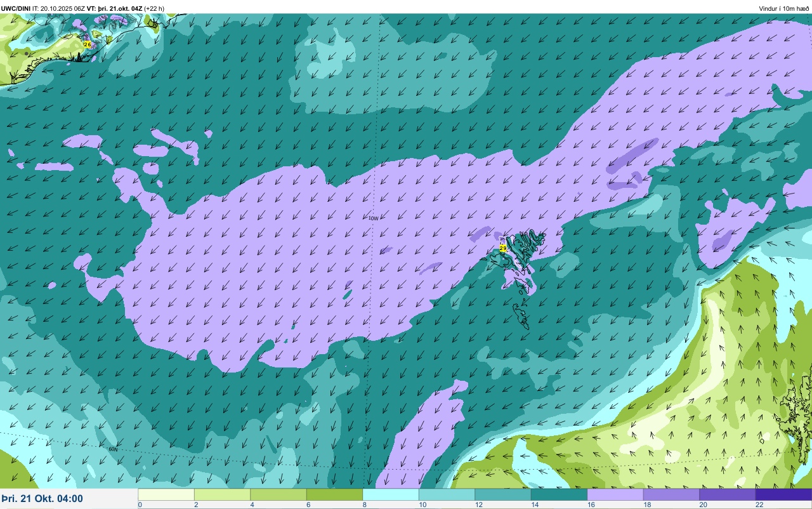812x509 pixels.
Task: Click the legend scale value '8'
Action: pos(364,505)
